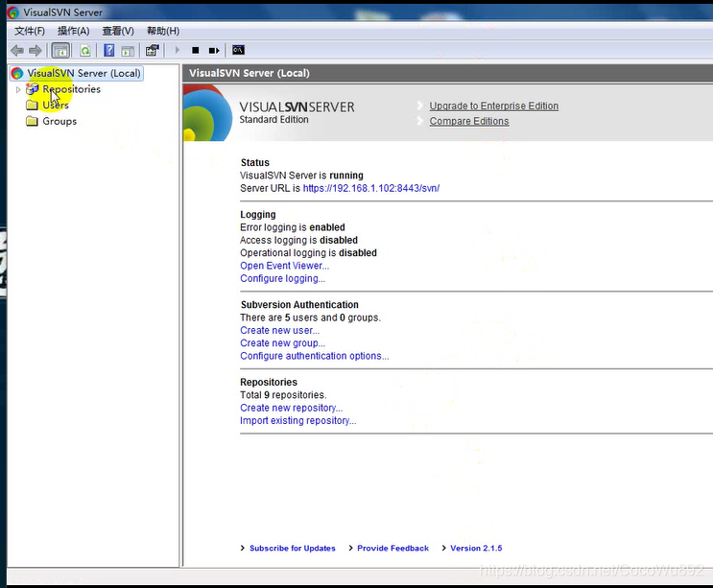Click Upgrade to Enterprise Edition link

[494, 106]
